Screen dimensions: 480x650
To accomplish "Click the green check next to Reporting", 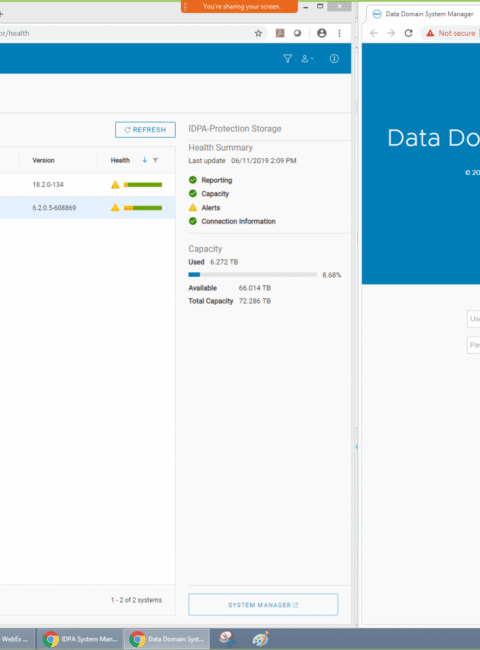I will point(193,180).
